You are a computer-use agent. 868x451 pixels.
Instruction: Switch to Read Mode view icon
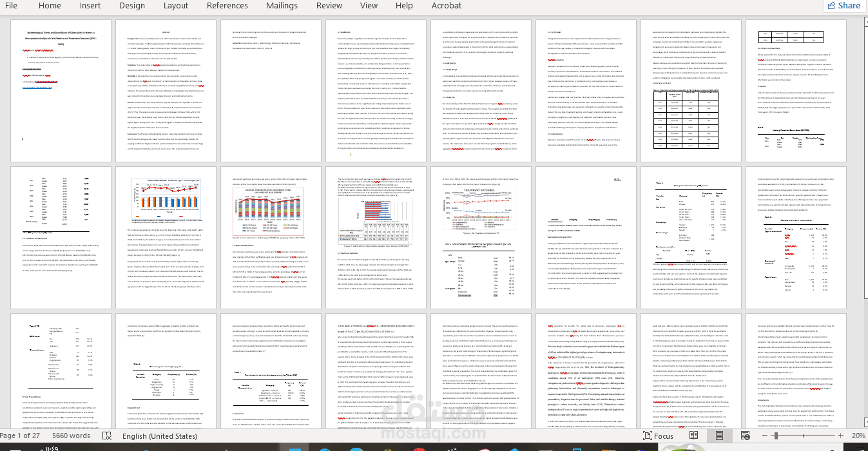[693, 436]
